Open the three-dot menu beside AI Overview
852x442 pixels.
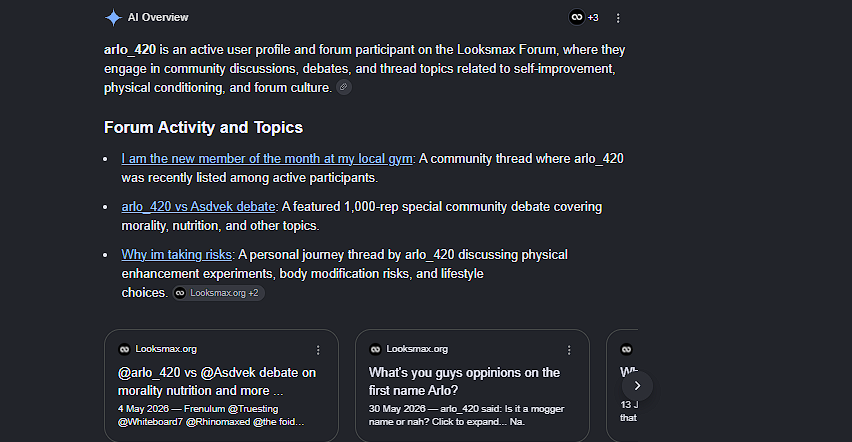pyautogui.click(x=618, y=18)
